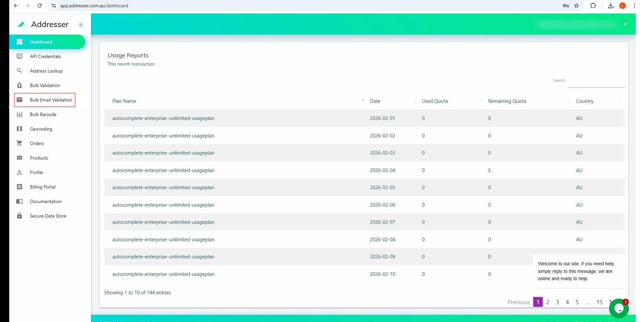Open Products grid icon

(19, 158)
